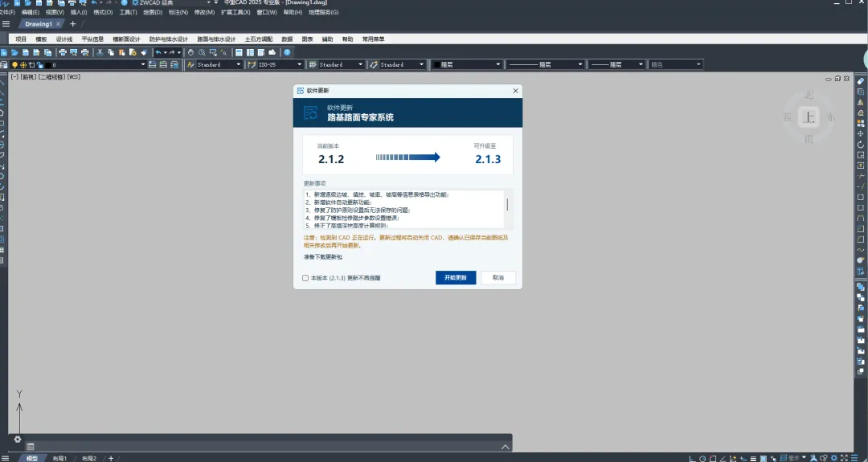Expand the layer 0 dropdown
Image resolution: width=868 pixels, height=462 pixels.
143,65
